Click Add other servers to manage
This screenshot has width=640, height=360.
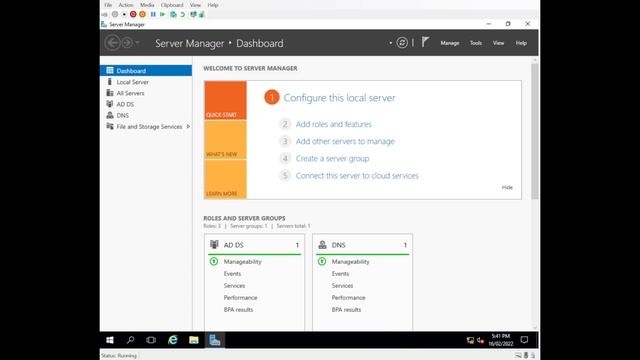pos(345,141)
